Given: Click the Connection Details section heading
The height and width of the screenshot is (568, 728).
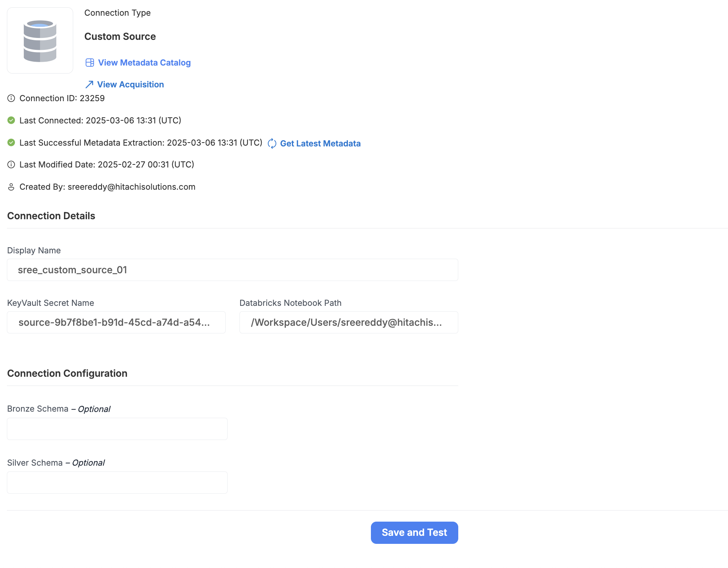Looking at the screenshot, I should click(51, 216).
